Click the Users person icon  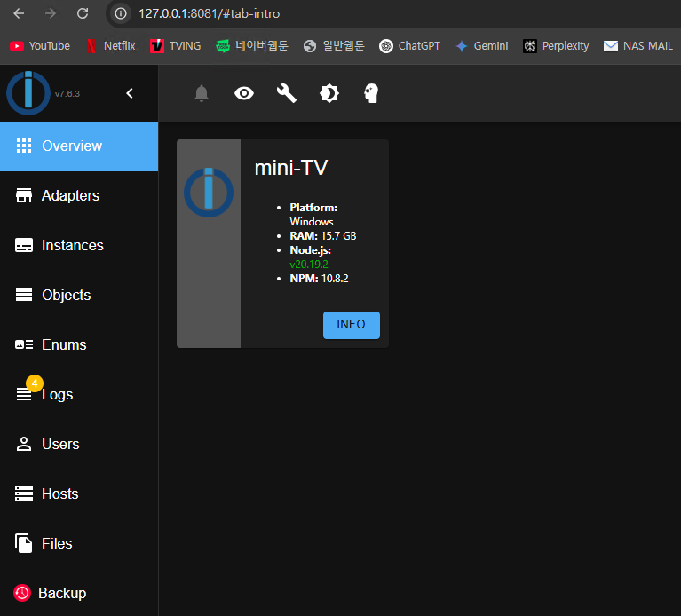pos(24,445)
